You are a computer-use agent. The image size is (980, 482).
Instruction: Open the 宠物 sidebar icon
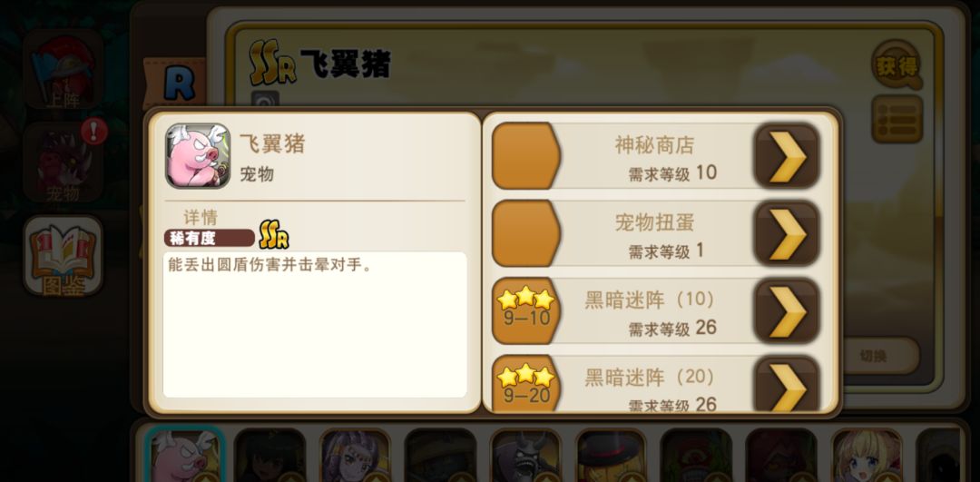(64, 162)
